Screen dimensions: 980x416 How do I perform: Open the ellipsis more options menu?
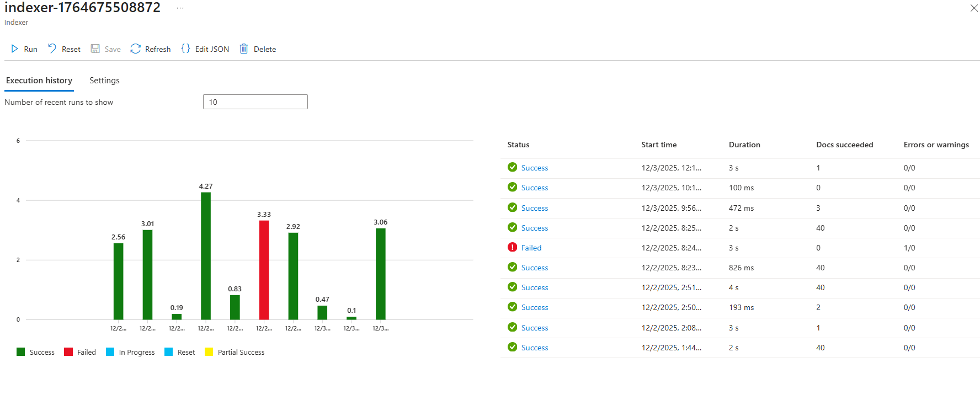pyautogui.click(x=180, y=8)
